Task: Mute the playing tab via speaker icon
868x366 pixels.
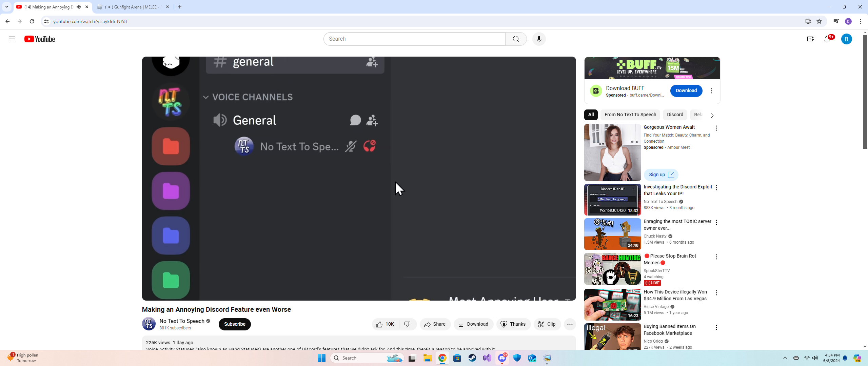Action: click(x=79, y=7)
